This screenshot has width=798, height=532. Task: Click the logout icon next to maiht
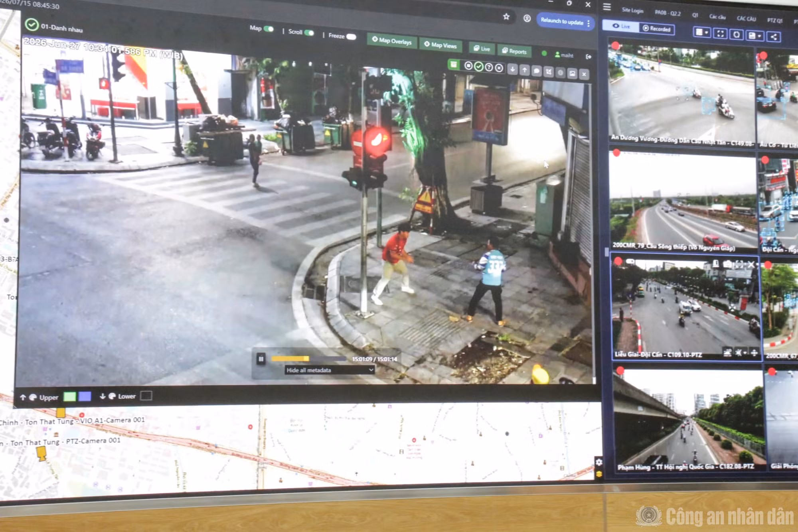[589, 57]
